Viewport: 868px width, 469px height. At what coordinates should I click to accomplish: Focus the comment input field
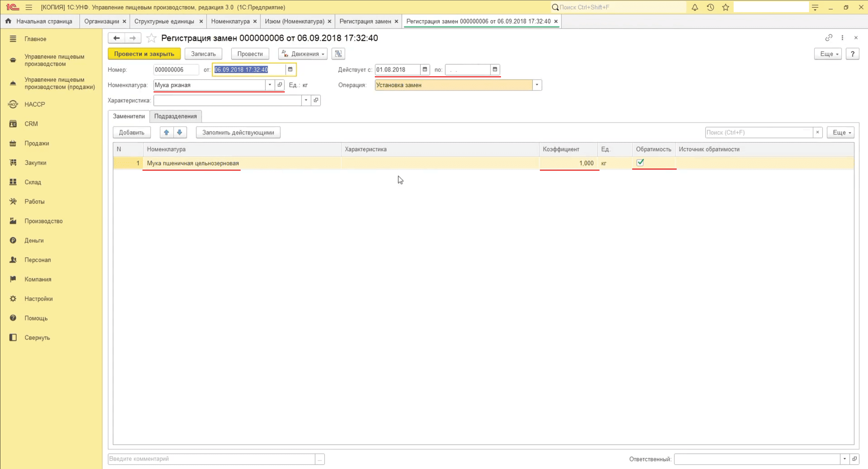(212, 459)
